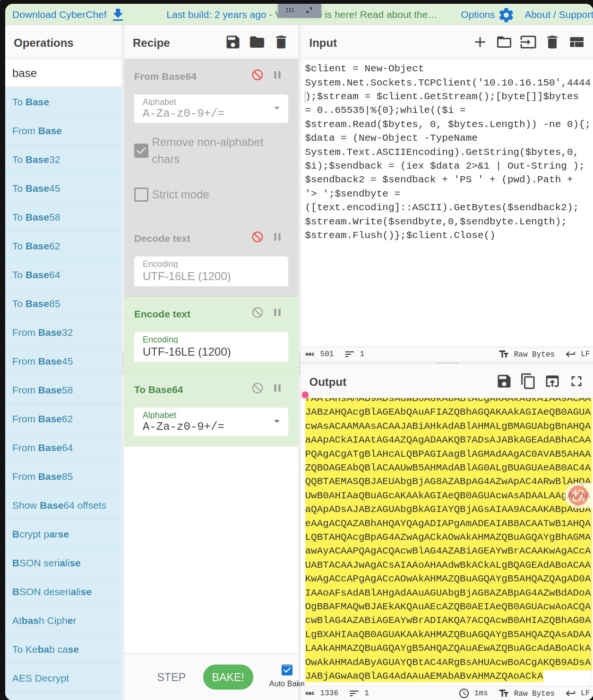
Task: Select the From Base operation
Action: click(63, 131)
